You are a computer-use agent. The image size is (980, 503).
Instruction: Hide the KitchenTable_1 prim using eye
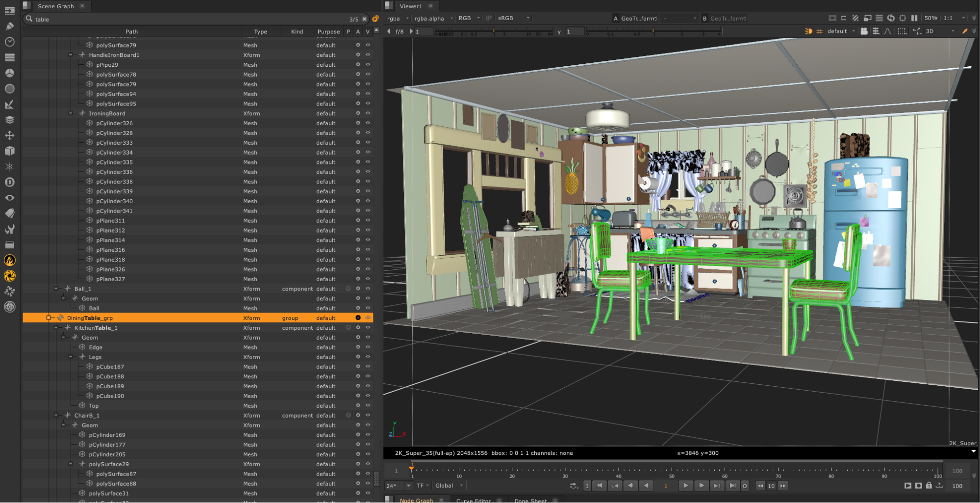pyautogui.click(x=368, y=328)
